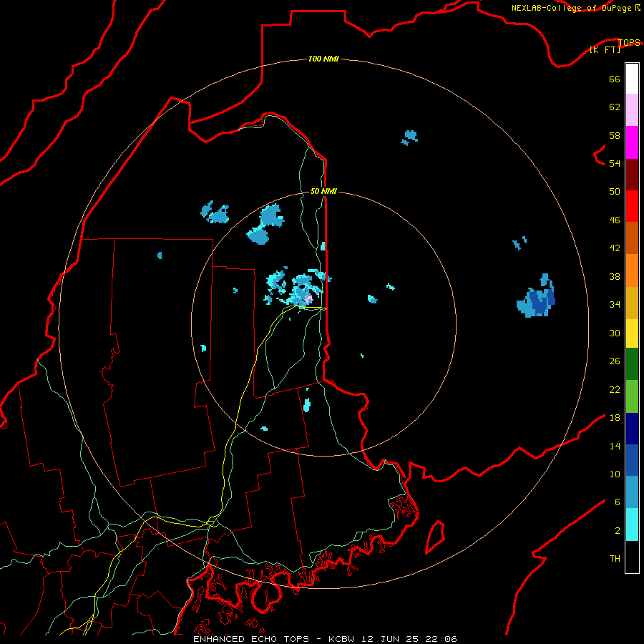Viewport: 644px width, 644px height.
Task: Click the "TH" legend label
Action: click(615, 559)
